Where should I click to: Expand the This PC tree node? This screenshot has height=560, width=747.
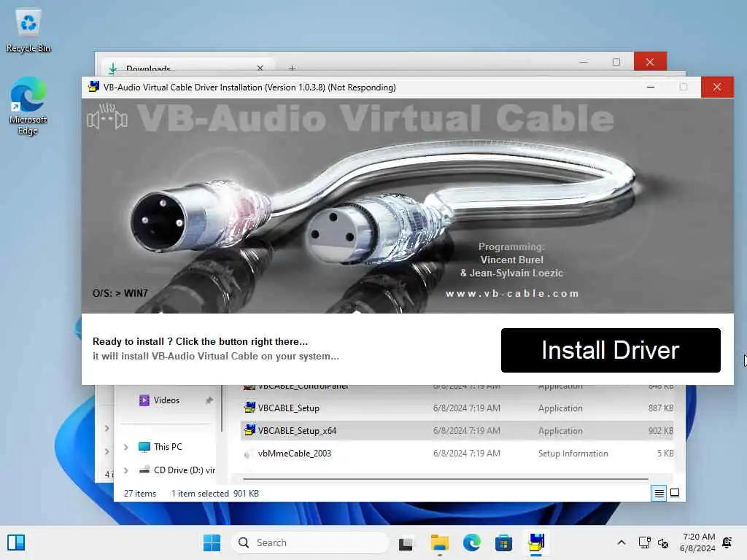(x=125, y=447)
